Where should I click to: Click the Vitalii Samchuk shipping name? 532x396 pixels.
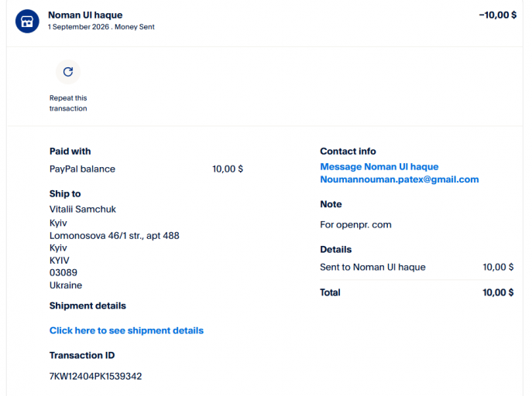point(83,209)
